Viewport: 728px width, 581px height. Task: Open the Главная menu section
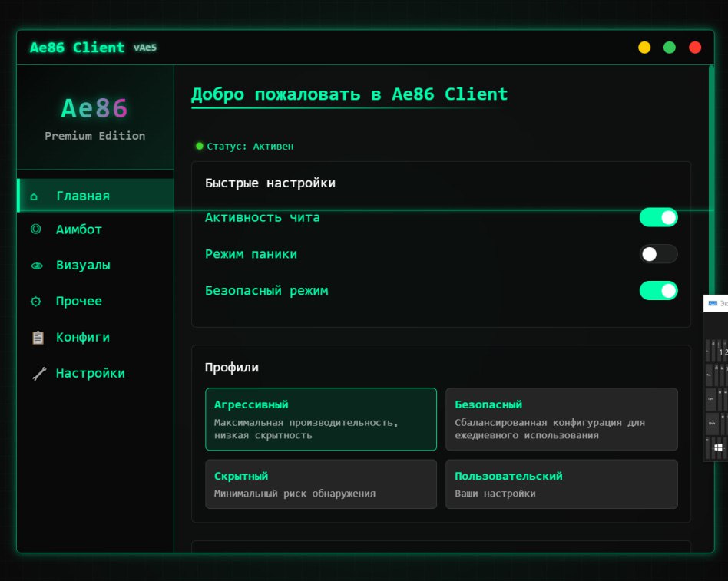click(96, 196)
